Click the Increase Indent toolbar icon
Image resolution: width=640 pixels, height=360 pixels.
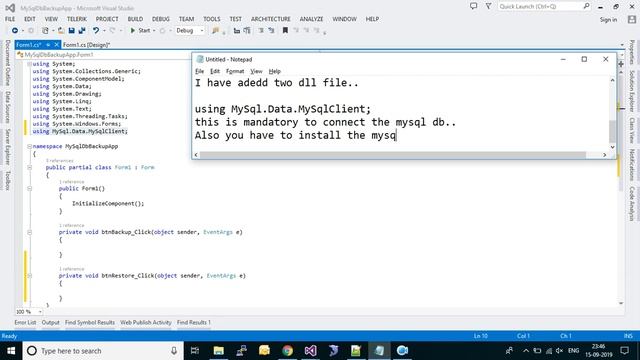coord(247,31)
